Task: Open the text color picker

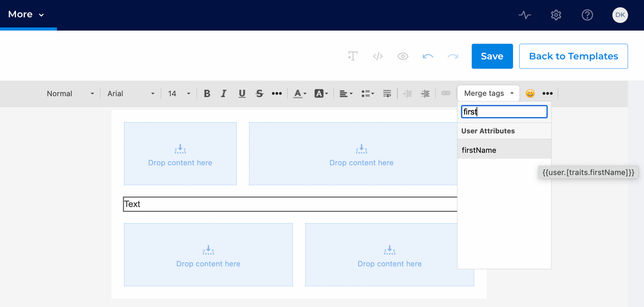Action: tap(300, 94)
